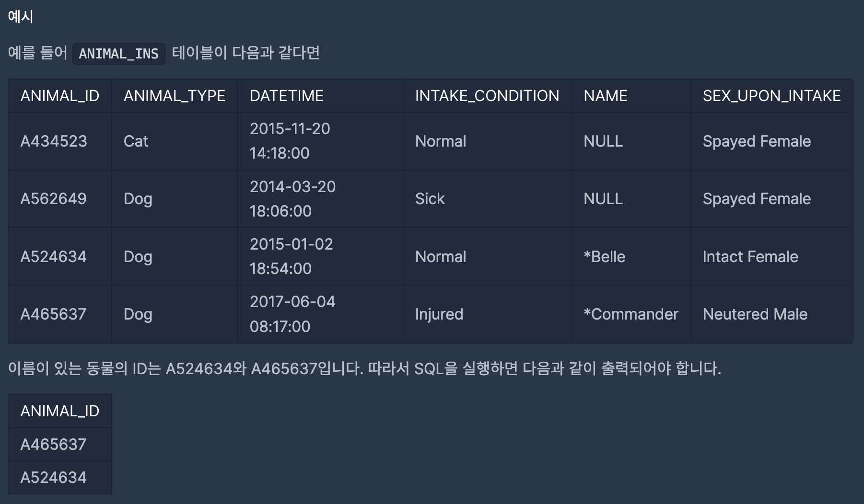
Task: Click the *Belle name cell
Action: pyautogui.click(x=630, y=257)
